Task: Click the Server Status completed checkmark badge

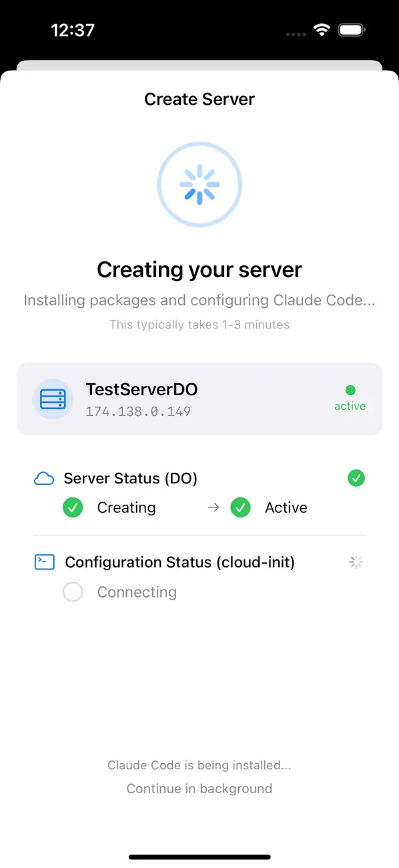Action: [x=356, y=478]
